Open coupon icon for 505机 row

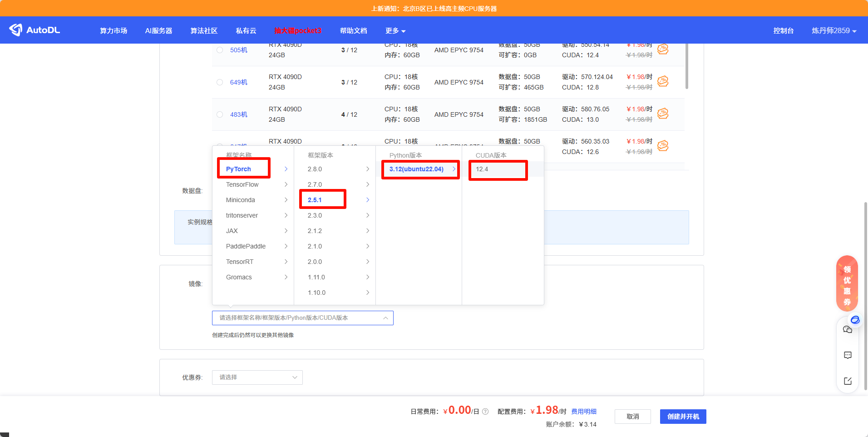[x=663, y=49]
